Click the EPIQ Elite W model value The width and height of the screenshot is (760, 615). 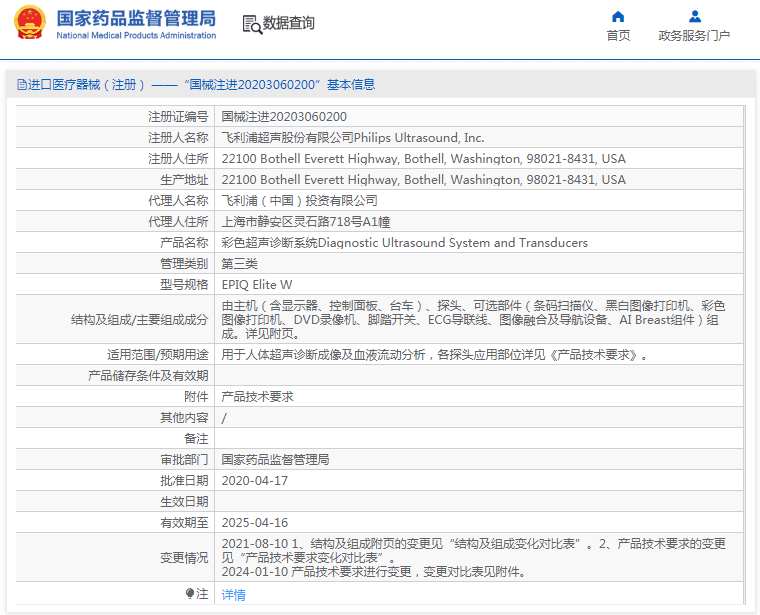tap(257, 285)
